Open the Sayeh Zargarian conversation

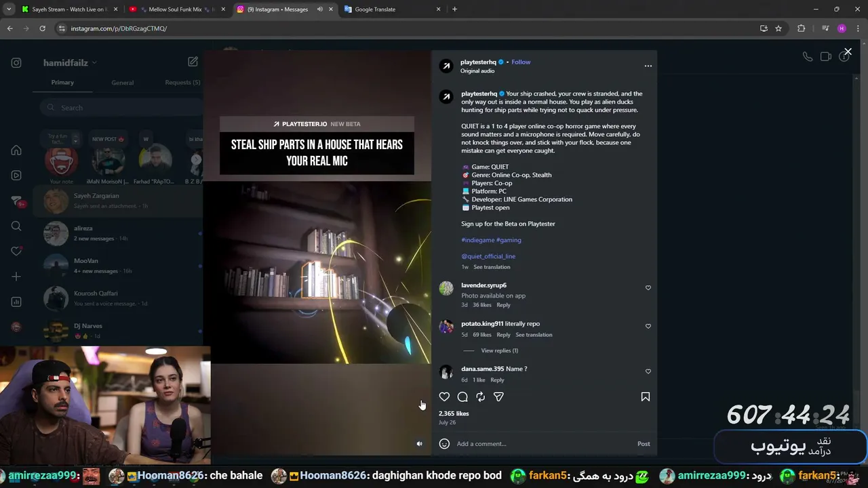[119, 201]
